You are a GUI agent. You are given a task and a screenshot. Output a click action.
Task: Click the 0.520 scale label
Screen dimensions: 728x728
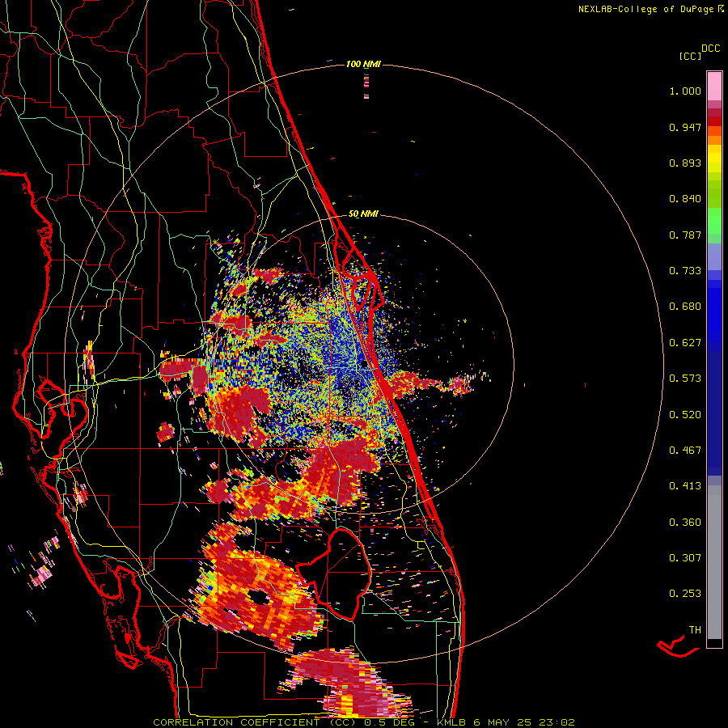(685, 415)
